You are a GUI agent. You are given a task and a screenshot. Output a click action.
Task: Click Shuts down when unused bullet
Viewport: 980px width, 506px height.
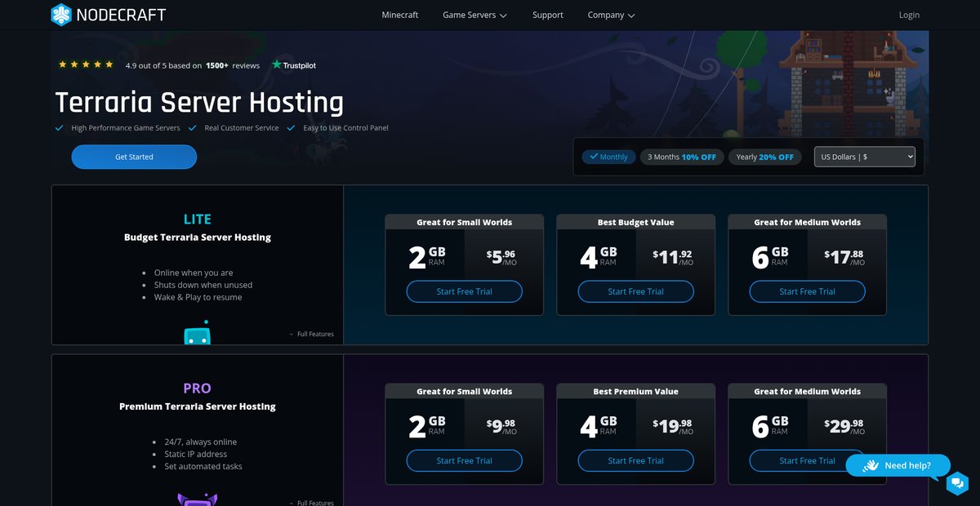coord(203,285)
